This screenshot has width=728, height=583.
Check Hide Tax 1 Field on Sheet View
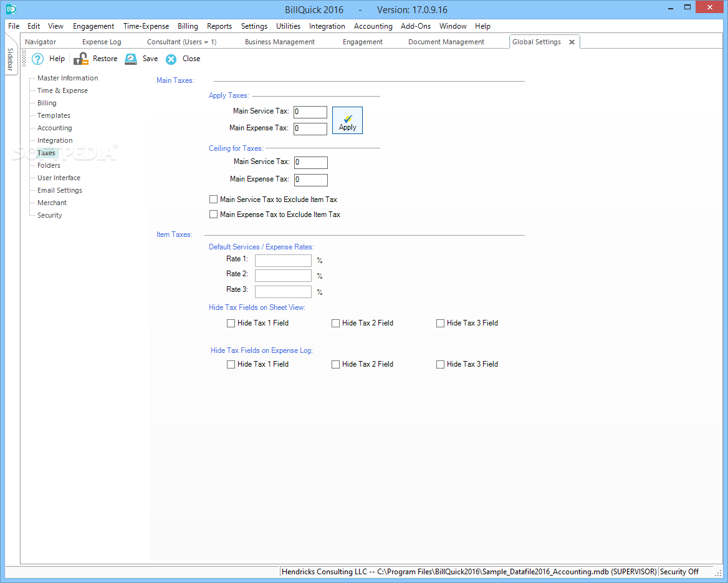231,324
